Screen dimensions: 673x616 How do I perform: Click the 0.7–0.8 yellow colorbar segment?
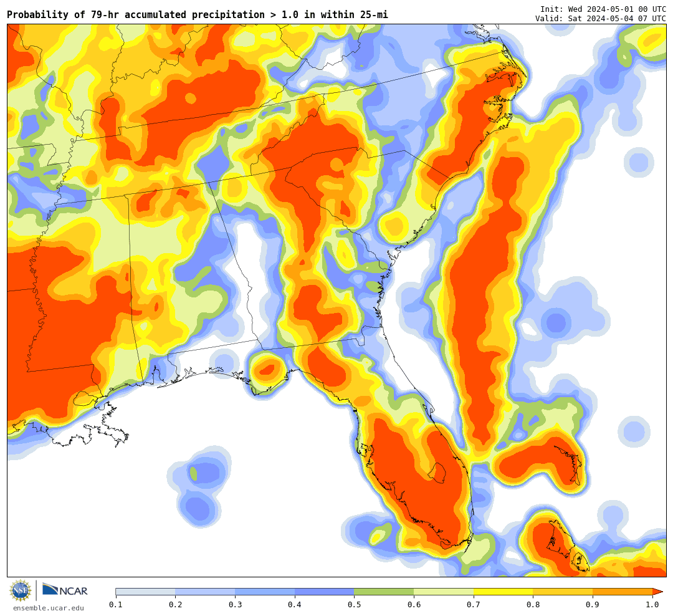(504, 592)
